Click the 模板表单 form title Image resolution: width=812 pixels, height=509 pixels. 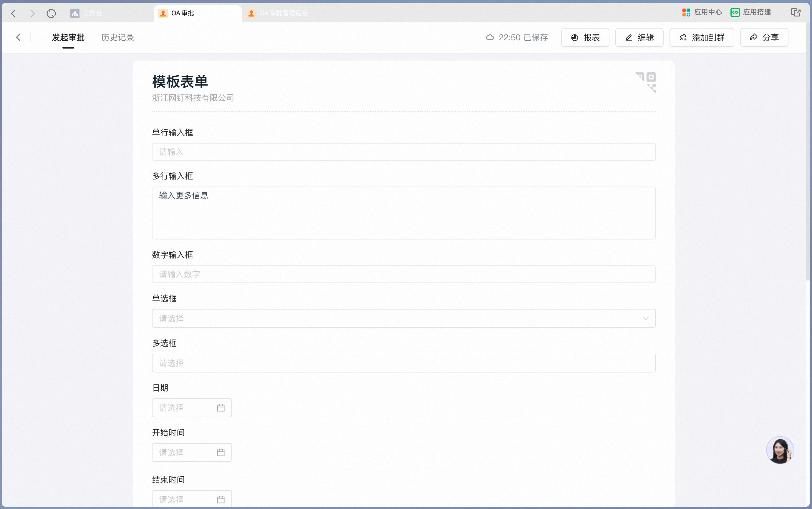pos(180,82)
